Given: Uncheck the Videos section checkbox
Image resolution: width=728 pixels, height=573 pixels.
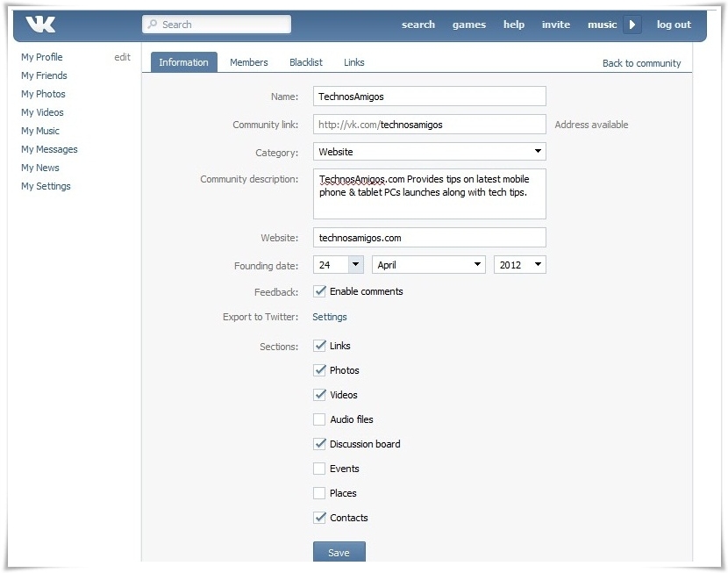Looking at the screenshot, I should (319, 395).
